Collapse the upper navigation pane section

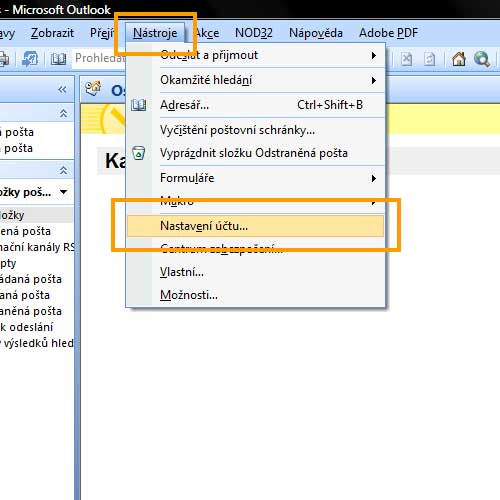coord(63,113)
